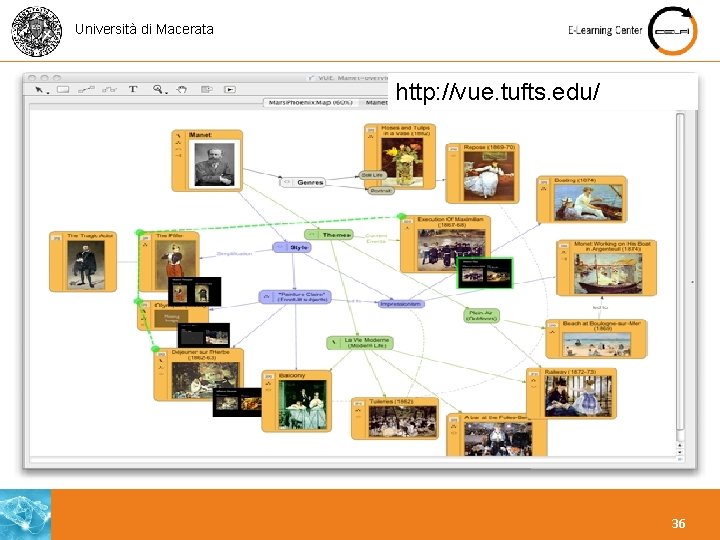Viewport: 720px width, 540px height.
Task: Click the Genres concept node
Action: [x=303, y=182]
